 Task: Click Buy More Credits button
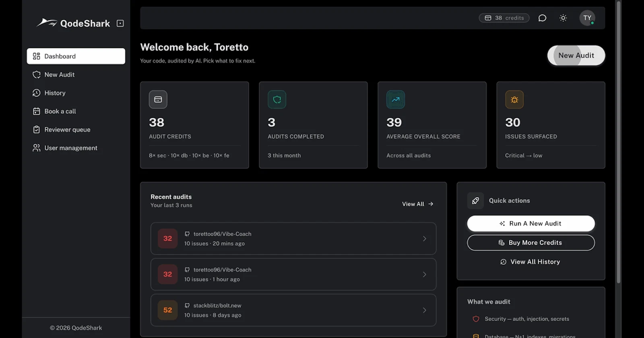coord(531,243)
